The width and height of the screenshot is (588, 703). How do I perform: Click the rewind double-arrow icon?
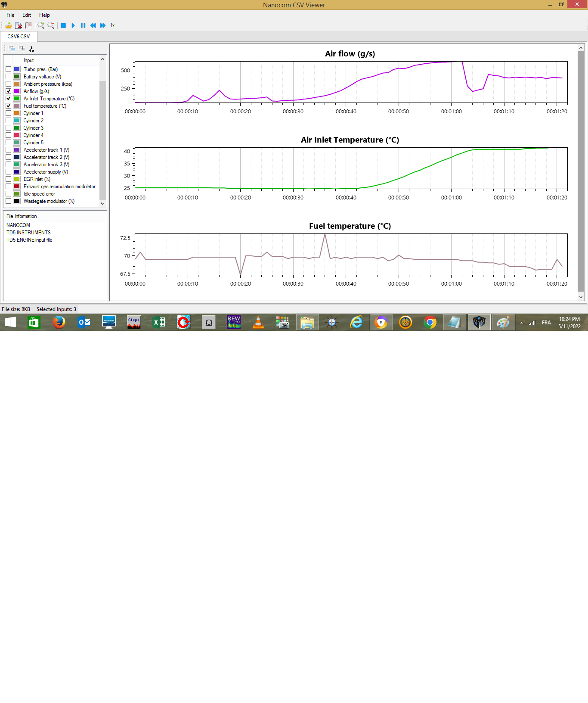pyautogui.click(x=93, y=25)
